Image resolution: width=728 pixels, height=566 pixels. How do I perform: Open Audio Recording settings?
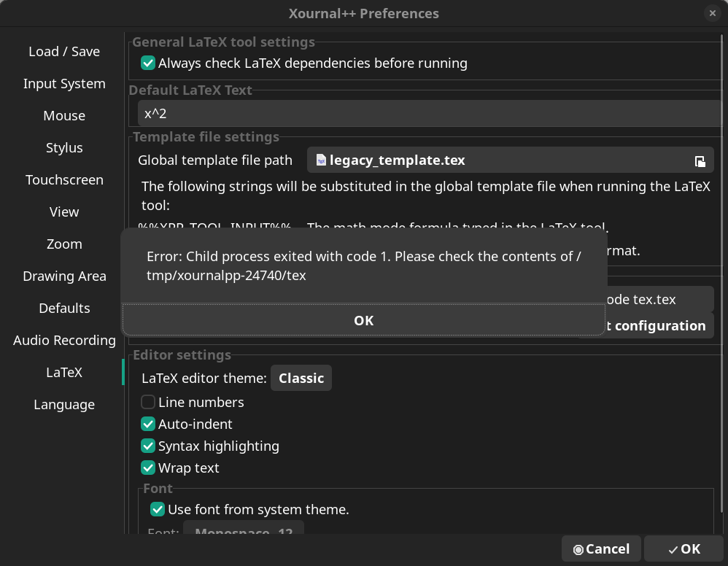(64, 340)
